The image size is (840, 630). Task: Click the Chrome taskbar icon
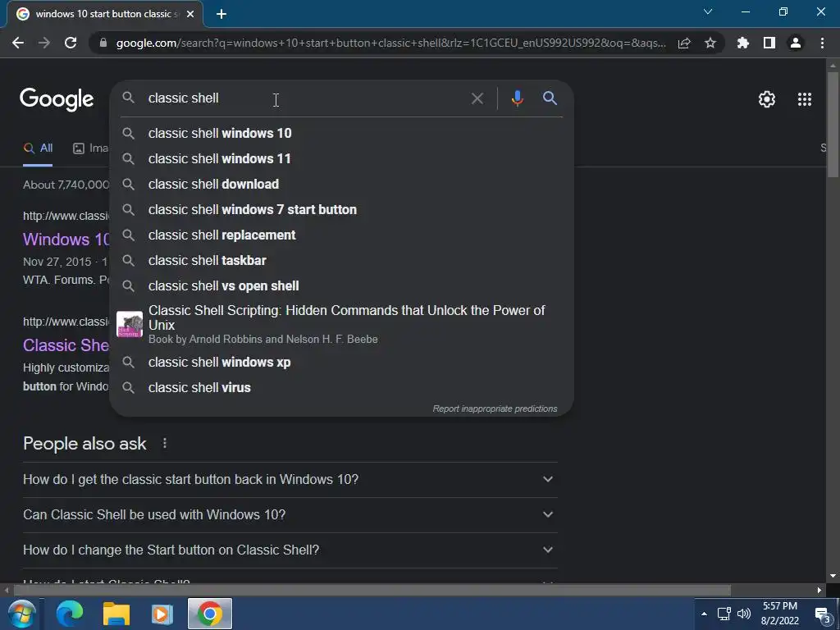pos(209,614)
